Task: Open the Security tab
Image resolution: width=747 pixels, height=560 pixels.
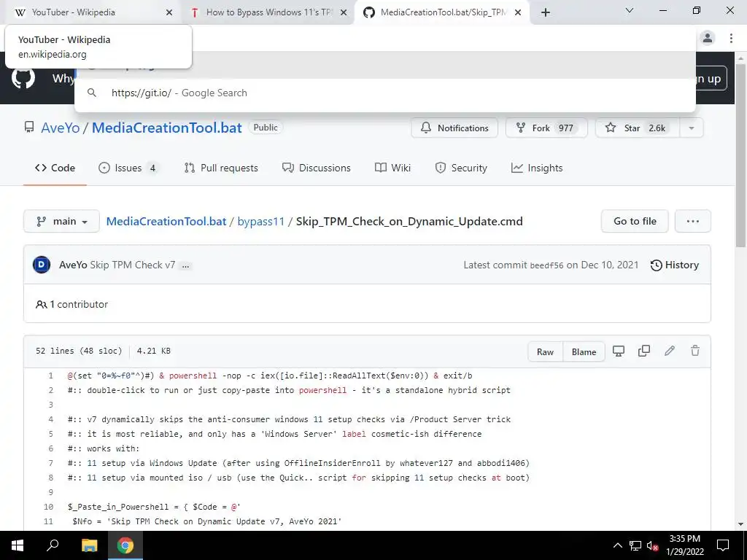Action: (x=461, y=168)
